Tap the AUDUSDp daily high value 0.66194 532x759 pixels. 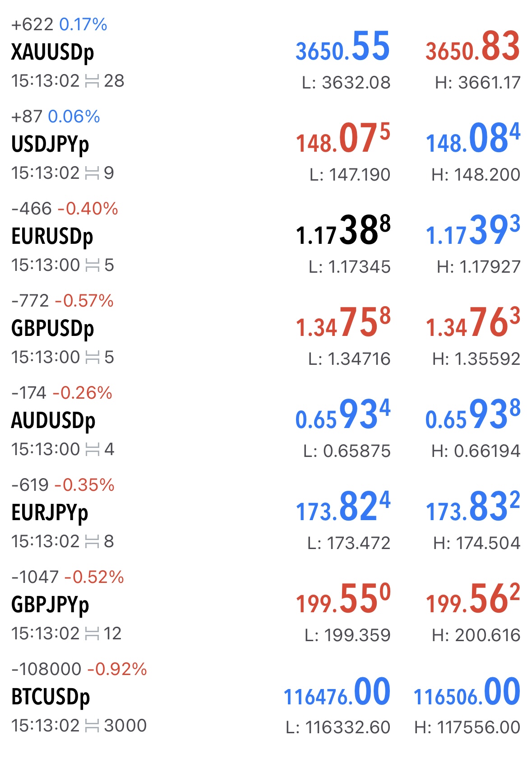pyautogui.click(x=476, y=451)
